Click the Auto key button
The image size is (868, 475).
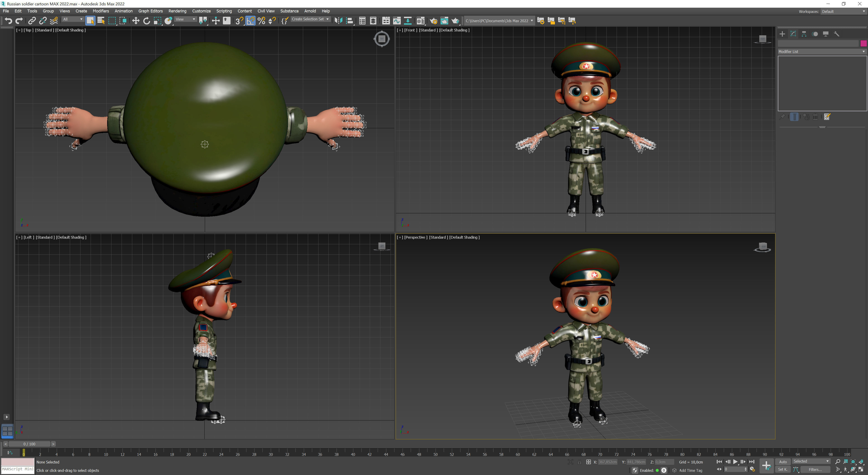pos(783,461)
